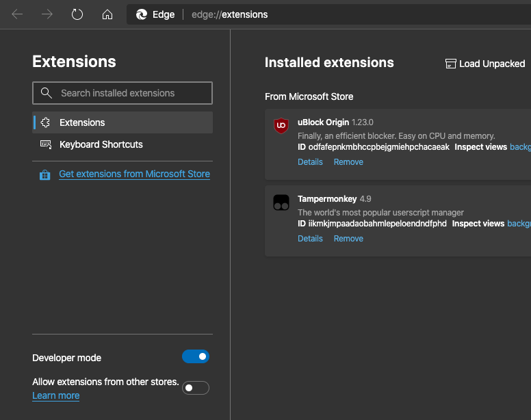Go back using the back arrow

[17, 14]
